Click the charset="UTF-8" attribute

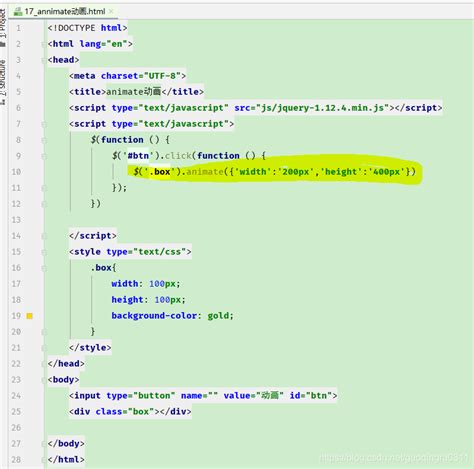tap(141, 76)
